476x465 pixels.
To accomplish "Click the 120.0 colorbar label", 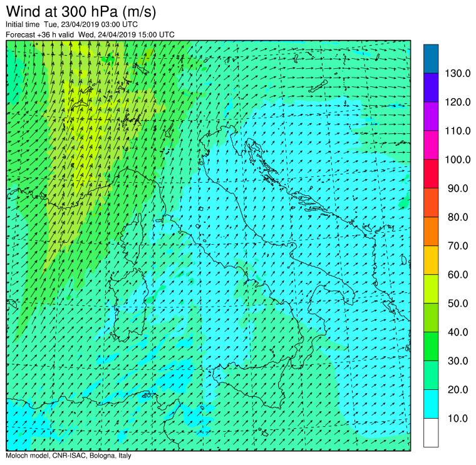I will (457, 102).
